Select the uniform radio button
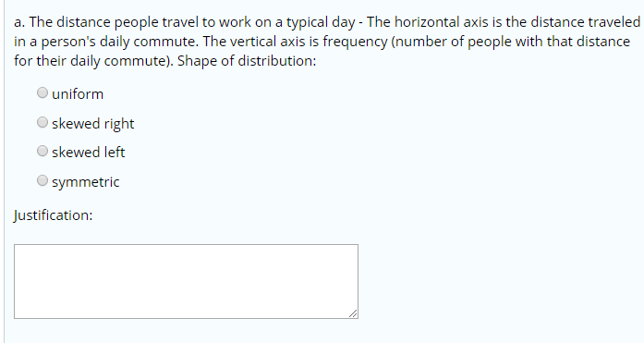The image size is (644, 343). click(43, 92)
